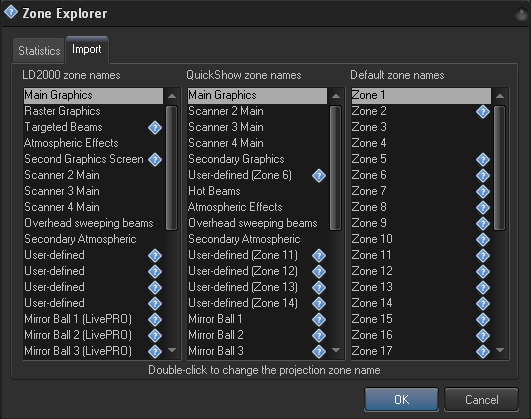Switch to the Statistics tab
The width and height of the screenshot is (531, 419).
pos(39,51)
